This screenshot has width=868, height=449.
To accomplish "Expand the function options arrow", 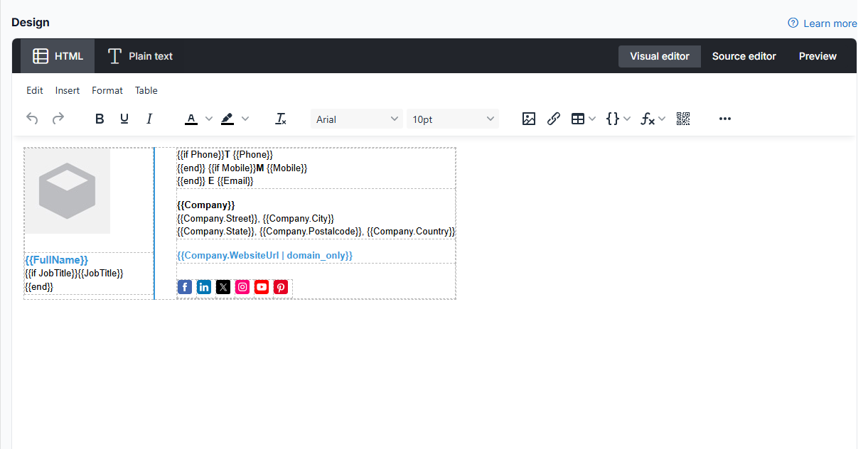I will [662, 119].
